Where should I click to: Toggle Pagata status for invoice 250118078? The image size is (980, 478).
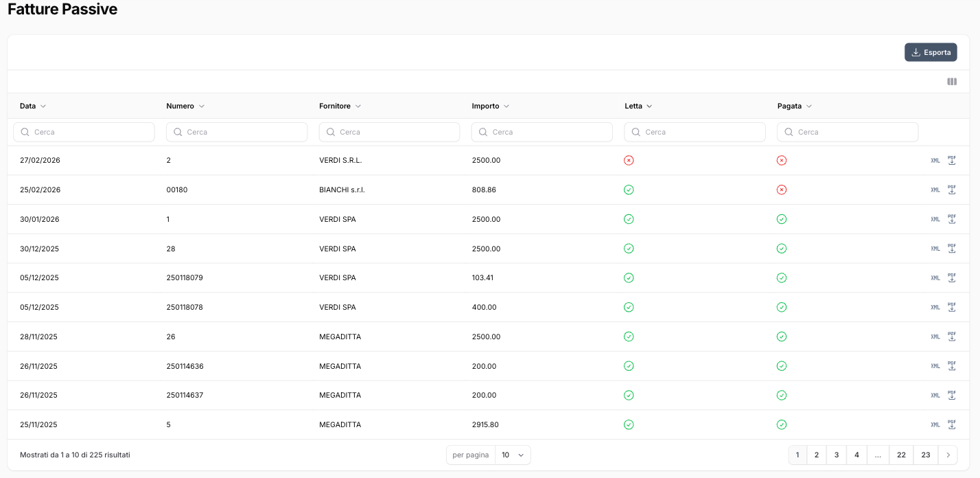click(x=781, y=307)
